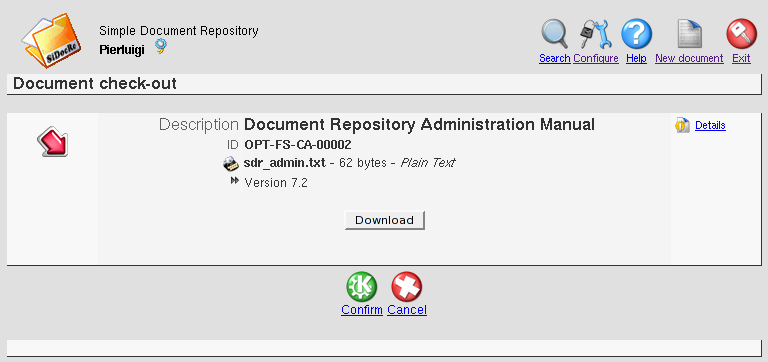Viewport: 768px width, 362px height.
Task: Click the 'Plain Text' file type label
Action: click(428, 163)
